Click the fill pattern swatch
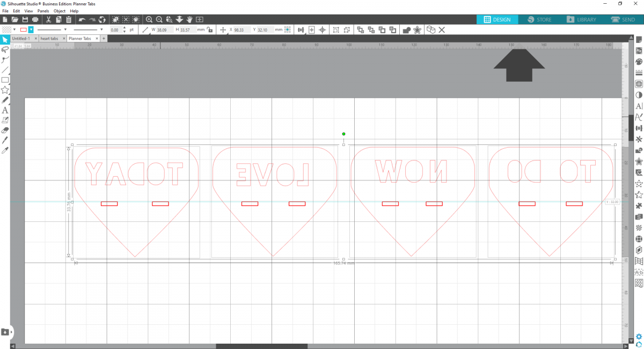The image size is (644, 349). (x=6, y=30)
